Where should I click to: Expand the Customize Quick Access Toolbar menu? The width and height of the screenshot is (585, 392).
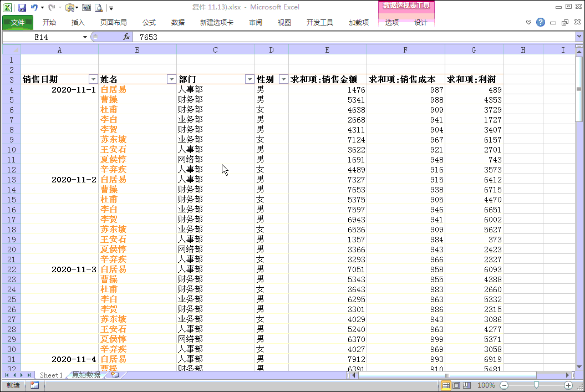[x=111, y=8]
